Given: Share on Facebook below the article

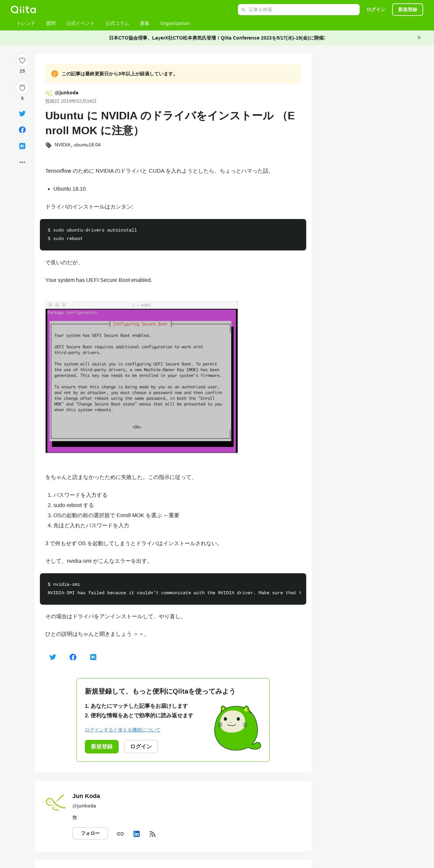Looking at the screenshot, I should click(73, 657).
